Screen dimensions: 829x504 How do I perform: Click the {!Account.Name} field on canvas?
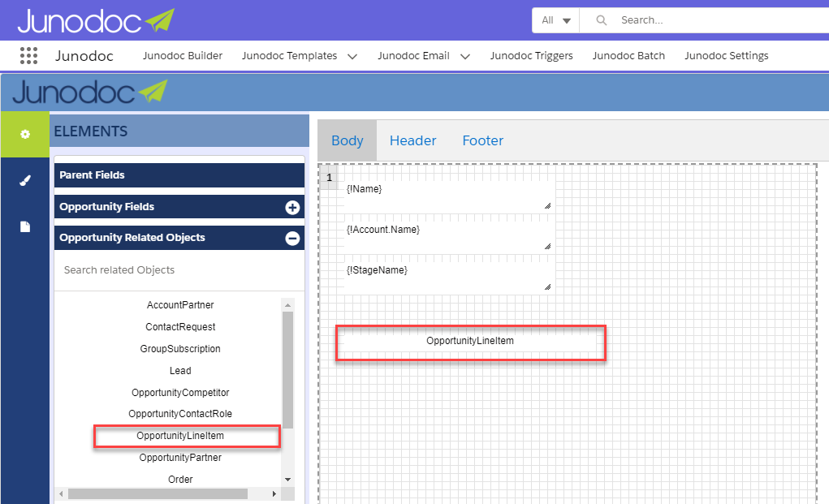[x=449, y=237]
